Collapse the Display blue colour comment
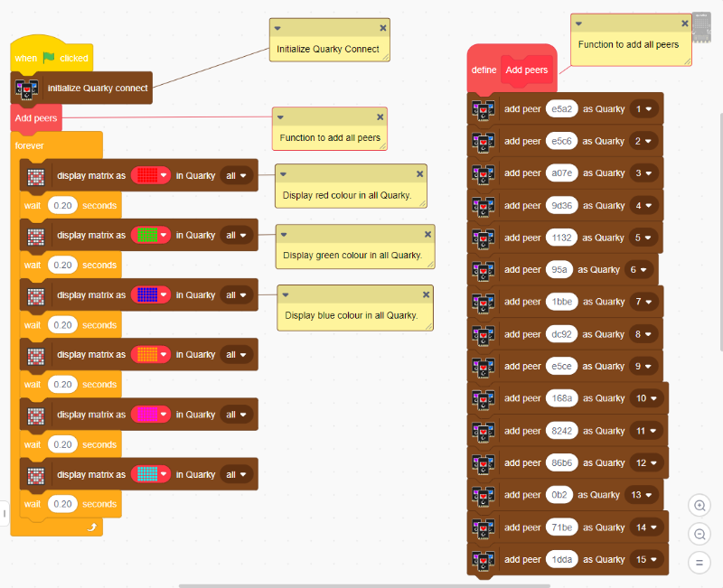This screenshot has width=723, height=588. point(286,295)
